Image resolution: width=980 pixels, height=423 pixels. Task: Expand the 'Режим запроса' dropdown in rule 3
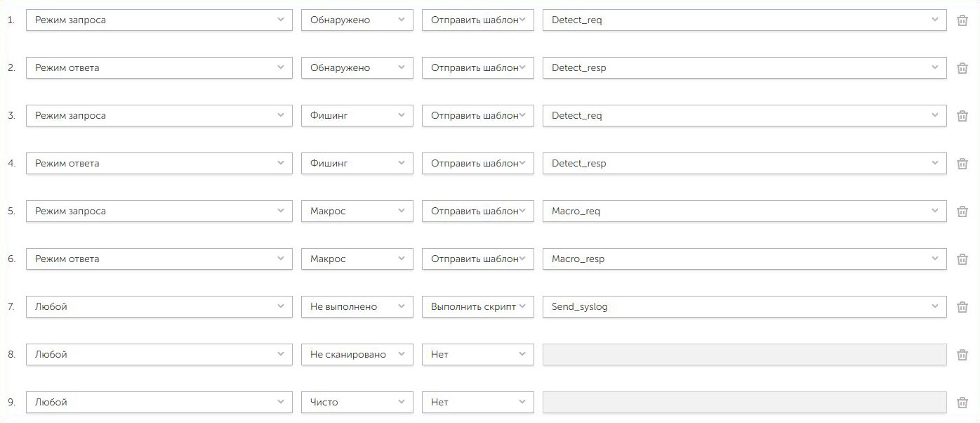click(159, 116)
